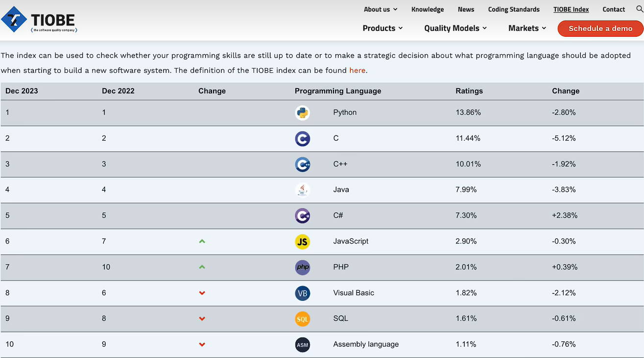Click the Java coffee cup icon

coord(303,190)
